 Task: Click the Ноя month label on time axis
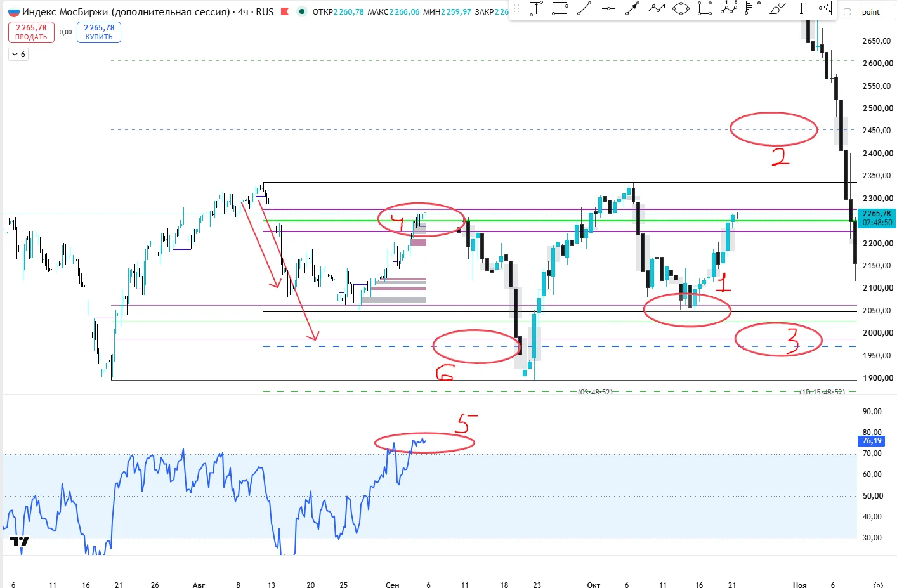click(799, 585)
